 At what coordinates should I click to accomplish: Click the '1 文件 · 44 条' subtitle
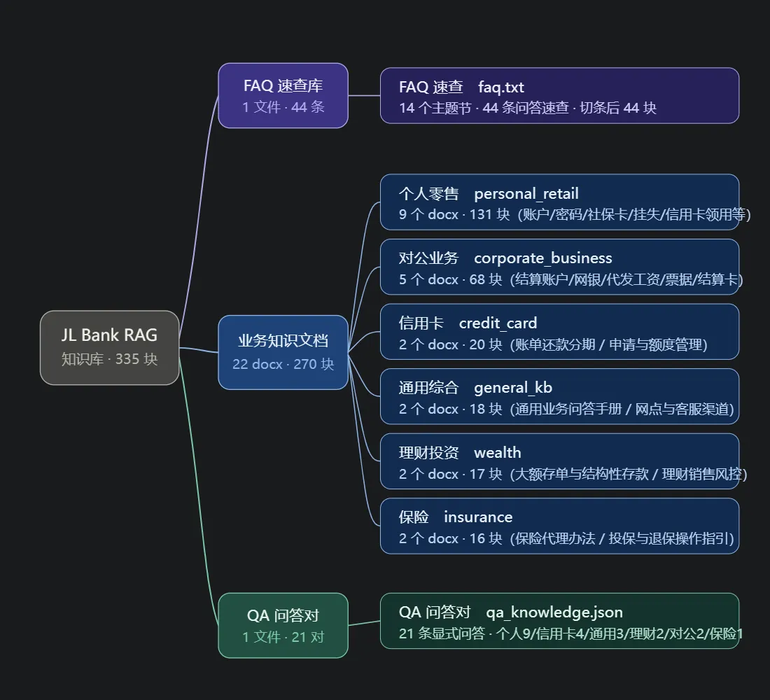[283, 106]
